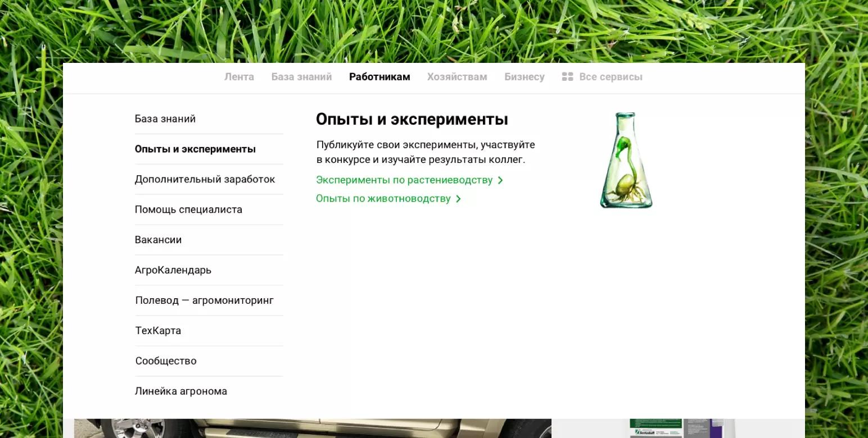Switch to База знаний top tab
The height and width of the screenshot is (438, 868).
[301, 77]
